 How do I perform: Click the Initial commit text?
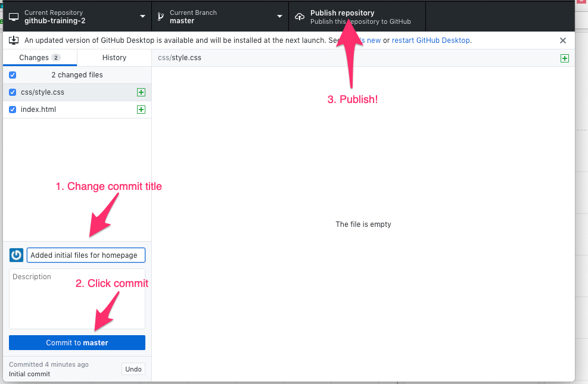click(30, 374)
